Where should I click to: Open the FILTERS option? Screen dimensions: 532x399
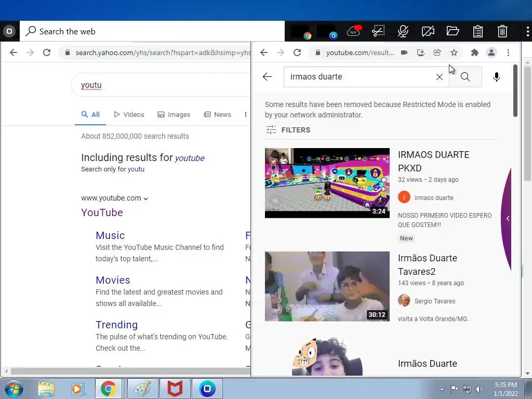(288, 130)
